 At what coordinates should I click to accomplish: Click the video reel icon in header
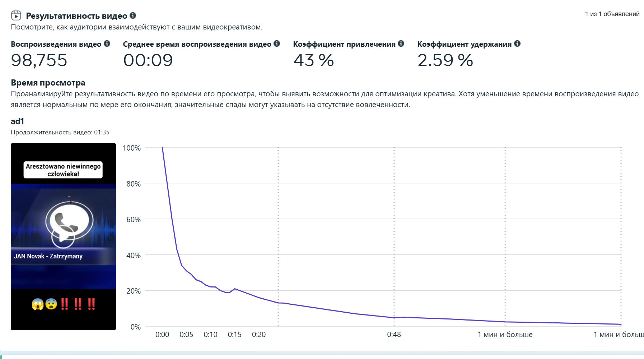(16, 15)
